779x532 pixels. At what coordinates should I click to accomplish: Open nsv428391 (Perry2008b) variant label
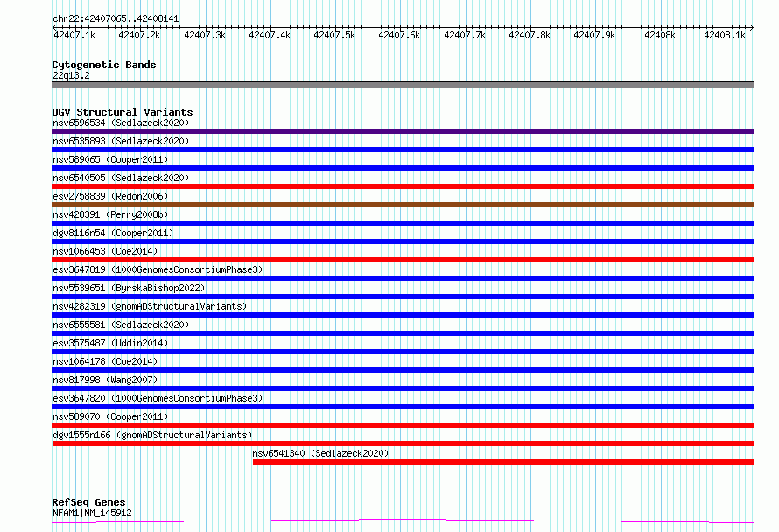(x=110, y=214)
